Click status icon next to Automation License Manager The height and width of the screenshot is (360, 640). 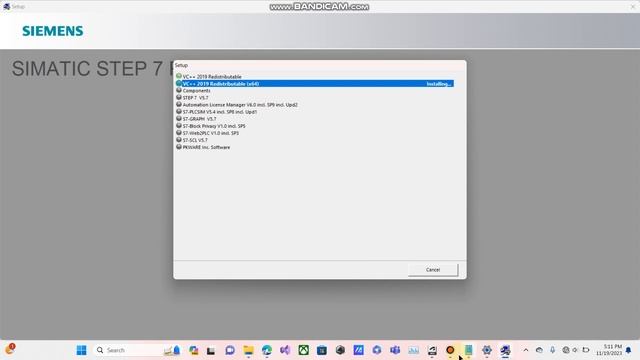(x=179, y=104)
